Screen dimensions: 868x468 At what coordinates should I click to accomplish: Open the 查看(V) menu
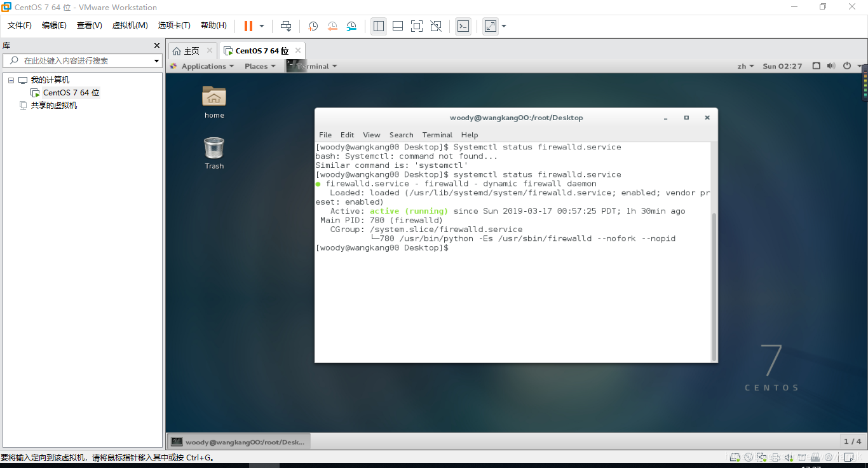coord(90,25)
